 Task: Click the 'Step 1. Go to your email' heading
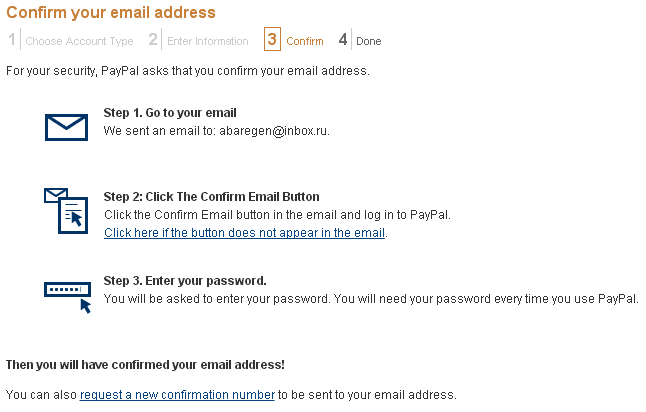(x=170, y=113)
